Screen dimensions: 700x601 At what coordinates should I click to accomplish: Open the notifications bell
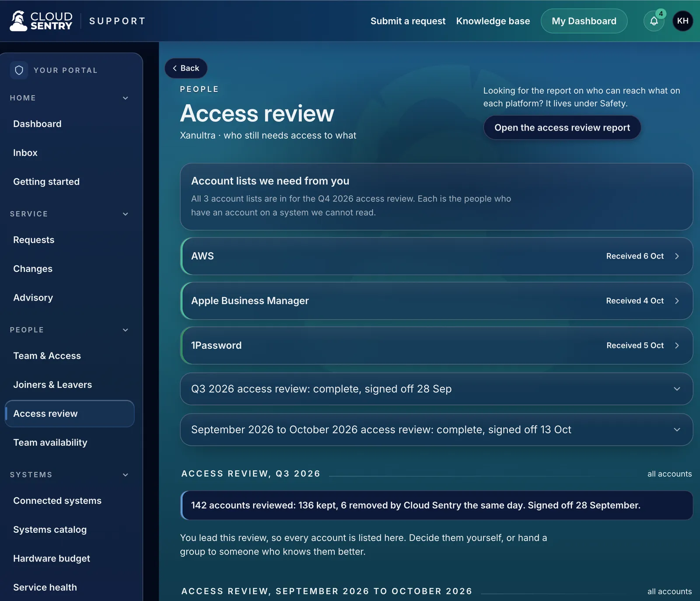(654, 21)
